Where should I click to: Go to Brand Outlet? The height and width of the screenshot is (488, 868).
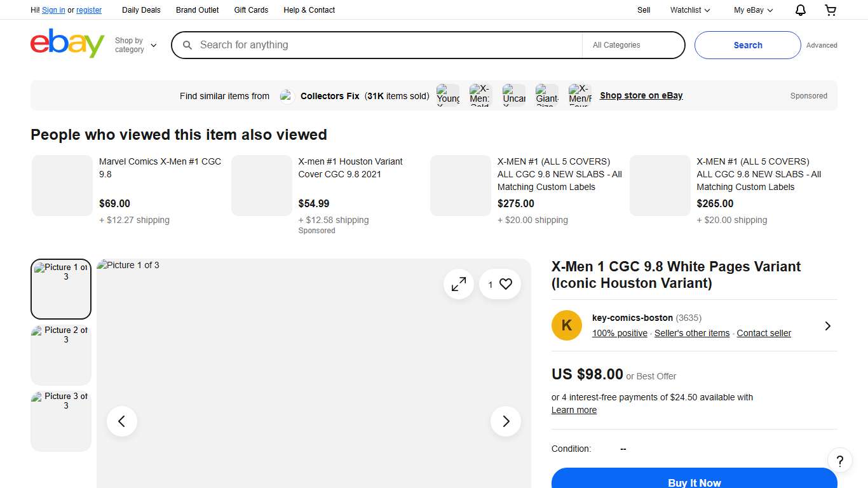(x=198, y=10)
